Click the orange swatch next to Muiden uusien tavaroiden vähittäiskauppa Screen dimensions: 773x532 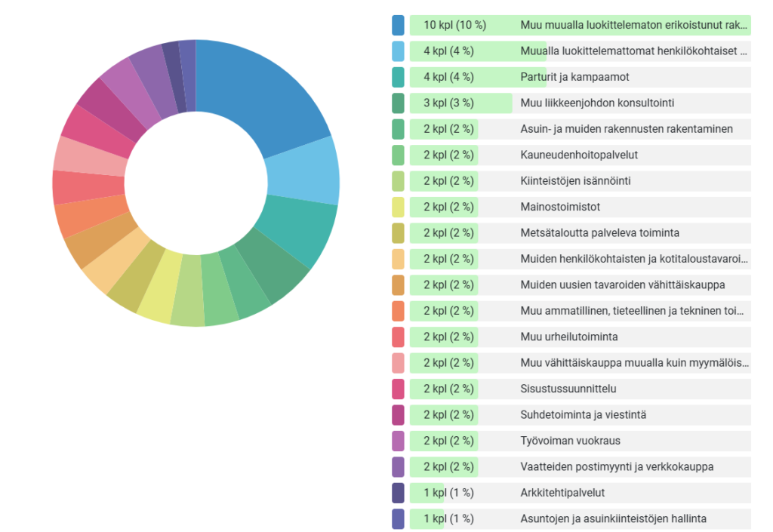click(x=398, y=284)
